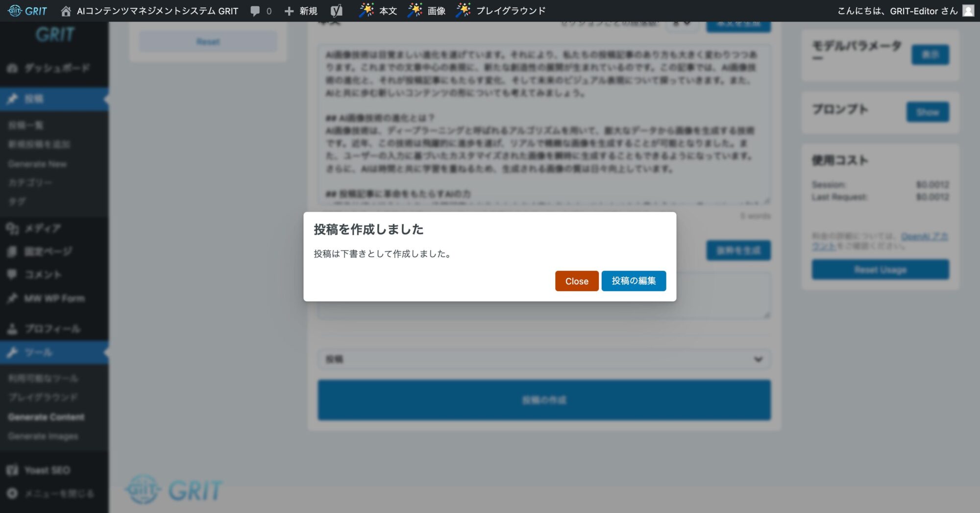Click the 投稿の編集 button

click(633, 281)
